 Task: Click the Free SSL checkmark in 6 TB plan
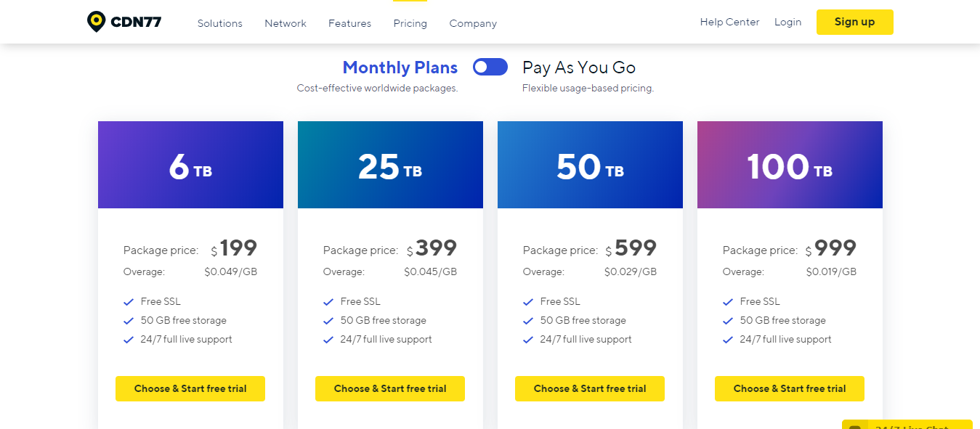129,302
